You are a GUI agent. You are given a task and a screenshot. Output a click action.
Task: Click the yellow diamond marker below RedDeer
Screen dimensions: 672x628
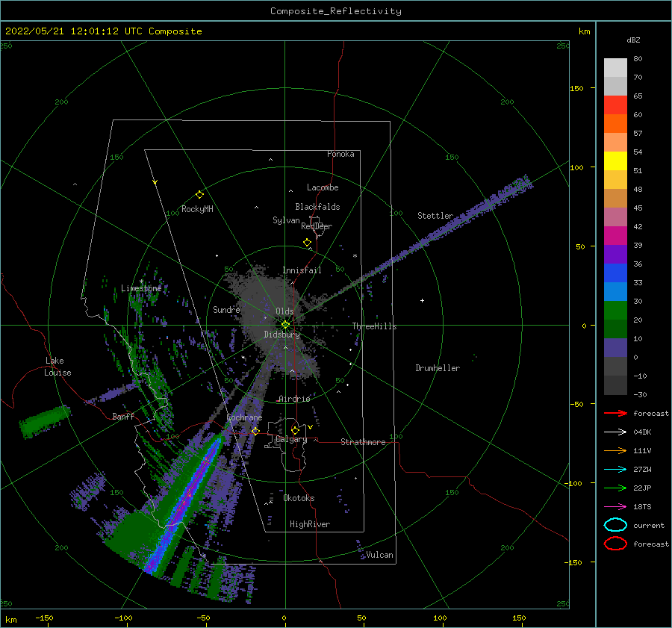(x=308, y=243)
